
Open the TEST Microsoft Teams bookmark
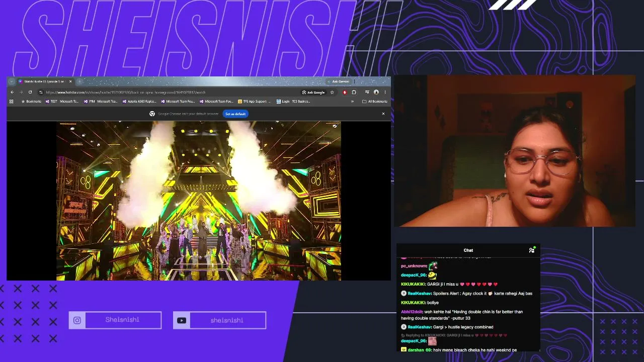tap(62, 102)
